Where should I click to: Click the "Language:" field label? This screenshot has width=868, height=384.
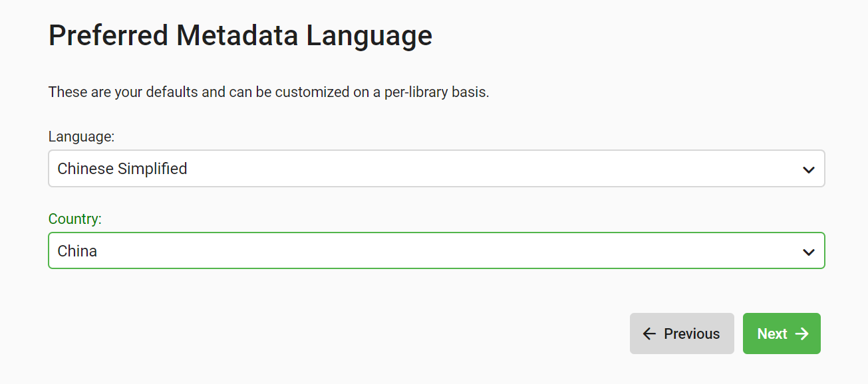81,137
